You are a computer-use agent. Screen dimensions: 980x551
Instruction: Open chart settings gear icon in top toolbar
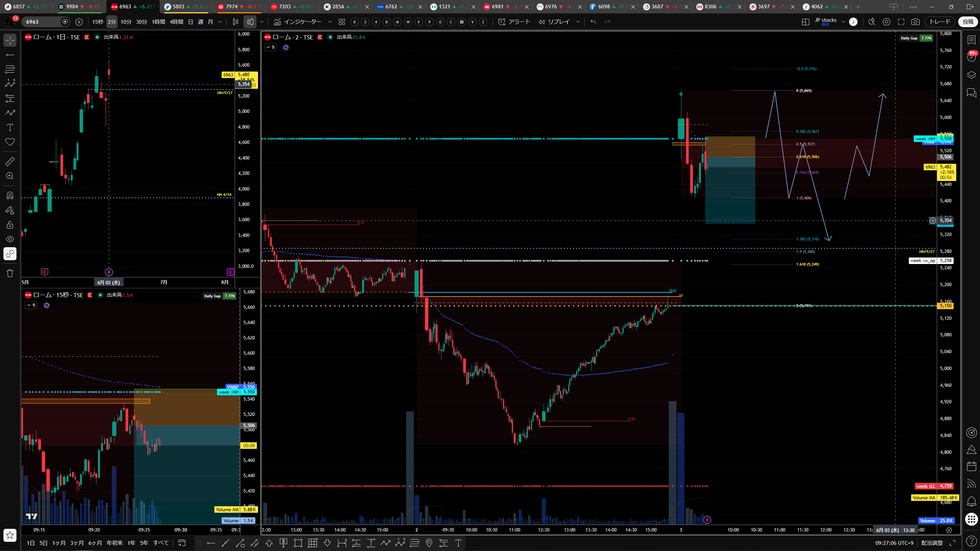point(887,22)
